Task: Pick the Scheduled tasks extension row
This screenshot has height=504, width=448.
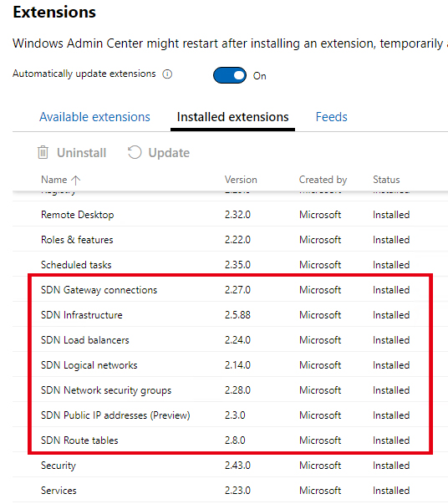Action: 230,264
